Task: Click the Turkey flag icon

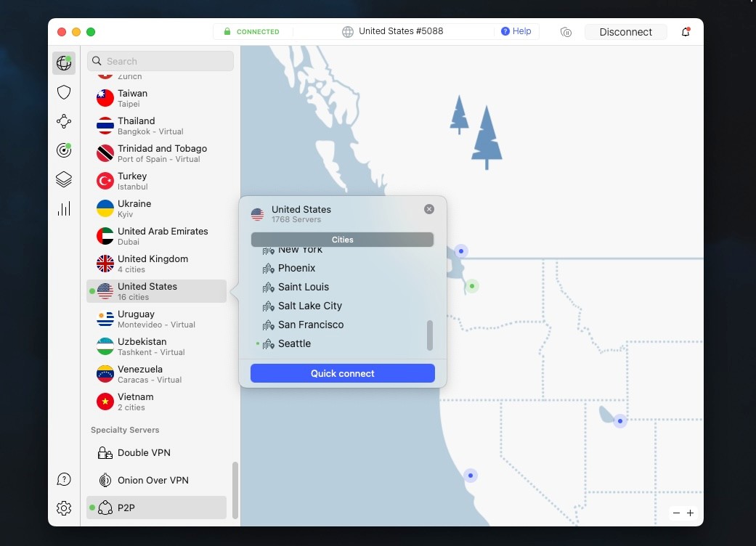Action: pos(105,181)
